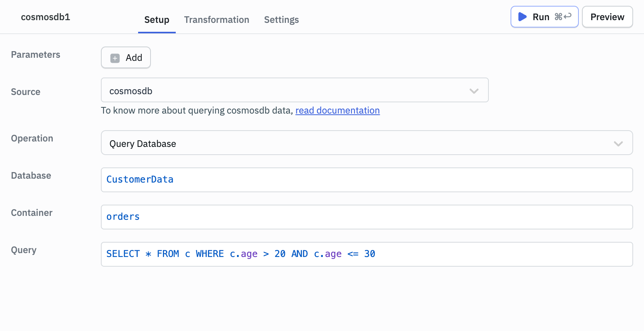Click the cosmosdb1 query name
This screenshot has width=644, height=331.
(45, 17)
